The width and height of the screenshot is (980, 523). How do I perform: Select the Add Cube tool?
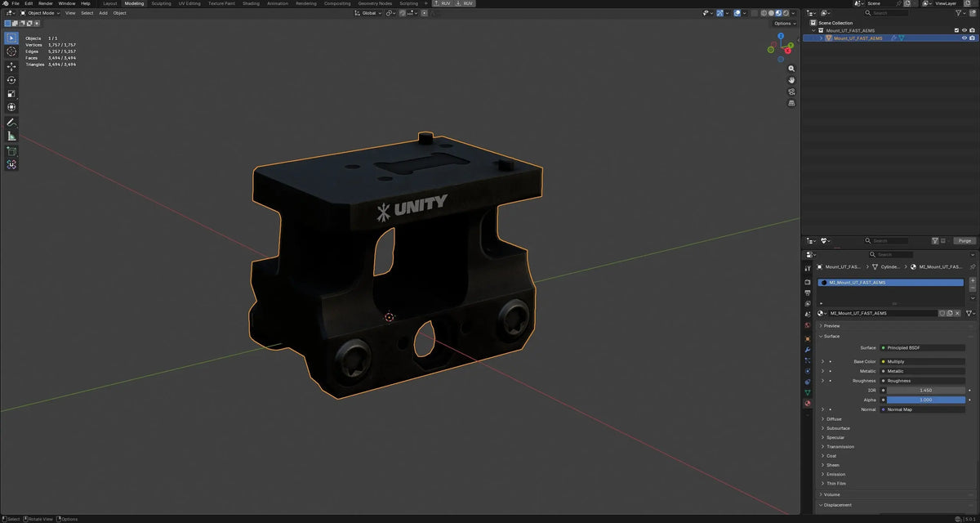[11, 151]
